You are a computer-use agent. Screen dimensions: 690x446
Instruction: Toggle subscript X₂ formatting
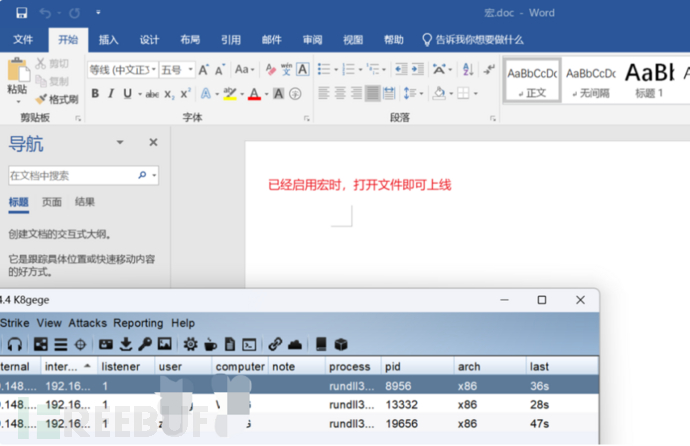click(169, 94)
